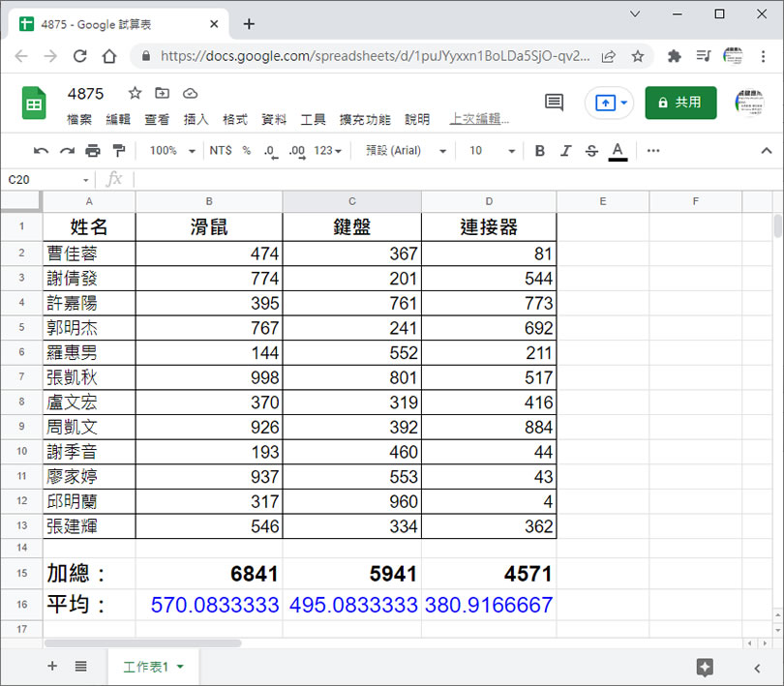Open the 查看 menu

pos(157,120)
